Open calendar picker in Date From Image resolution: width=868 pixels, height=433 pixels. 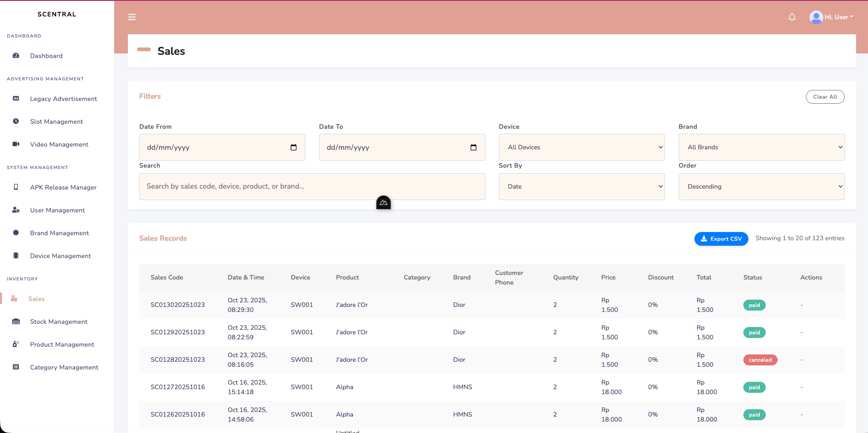(x=294, y=148)
